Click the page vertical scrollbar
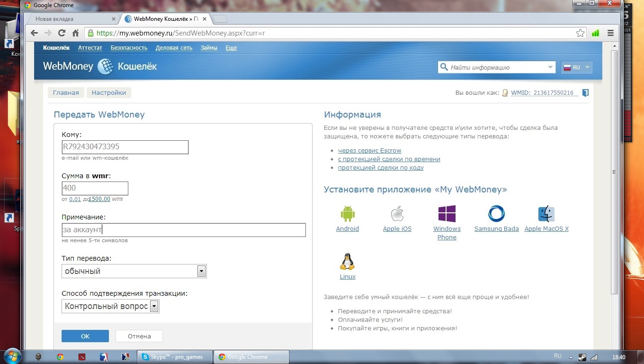644x364 pixels. [x=615, y=172]
